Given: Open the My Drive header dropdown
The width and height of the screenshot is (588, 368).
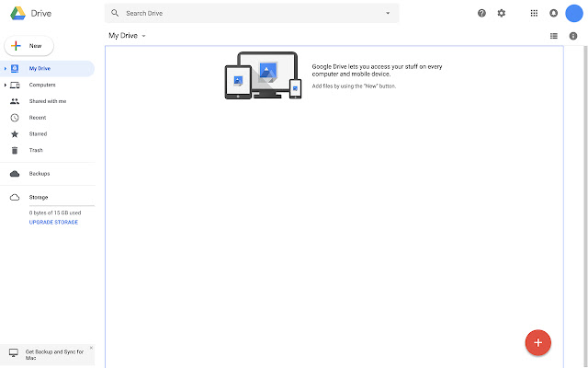Looking at the screenshot, I should (x=127, y=36).
